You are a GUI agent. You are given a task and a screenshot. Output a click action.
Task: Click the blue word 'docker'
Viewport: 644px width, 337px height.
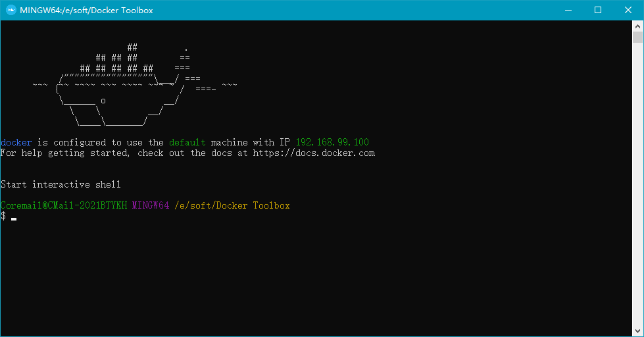(16, 142)
